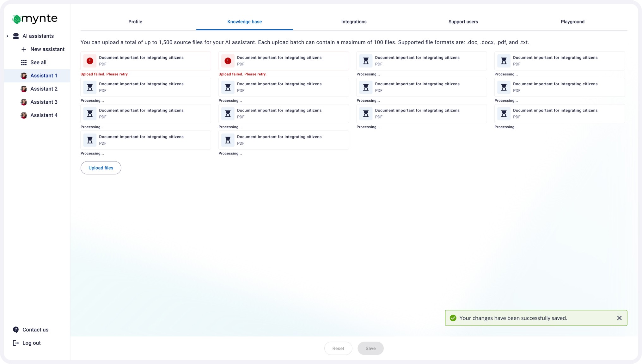Click the AI assistants robot icon
The height and width of the screenshot is (364, 642).
click(16, 36)
